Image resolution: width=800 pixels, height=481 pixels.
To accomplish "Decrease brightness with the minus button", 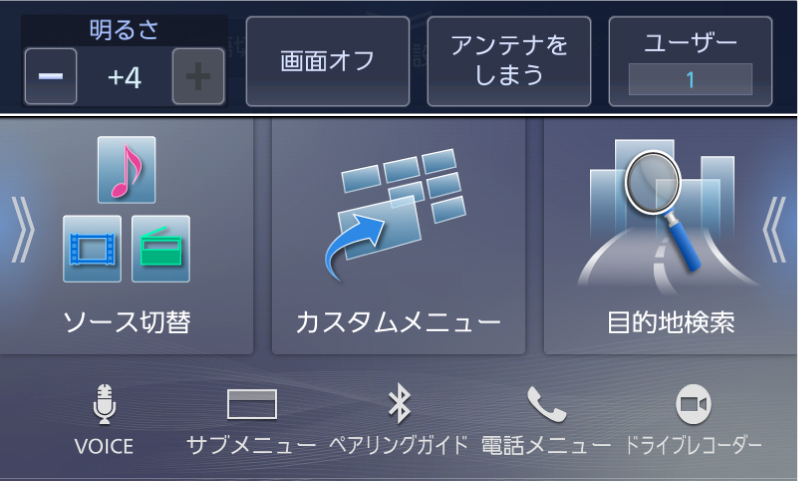I will point(51,77).
